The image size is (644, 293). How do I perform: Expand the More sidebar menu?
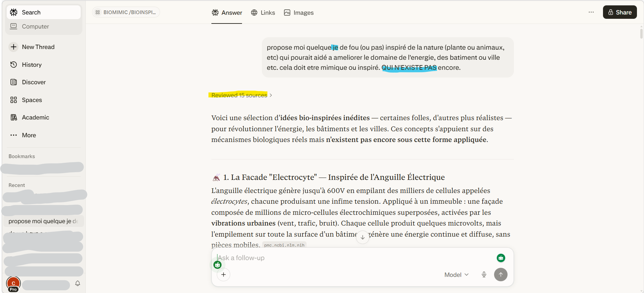pos(29,135)
